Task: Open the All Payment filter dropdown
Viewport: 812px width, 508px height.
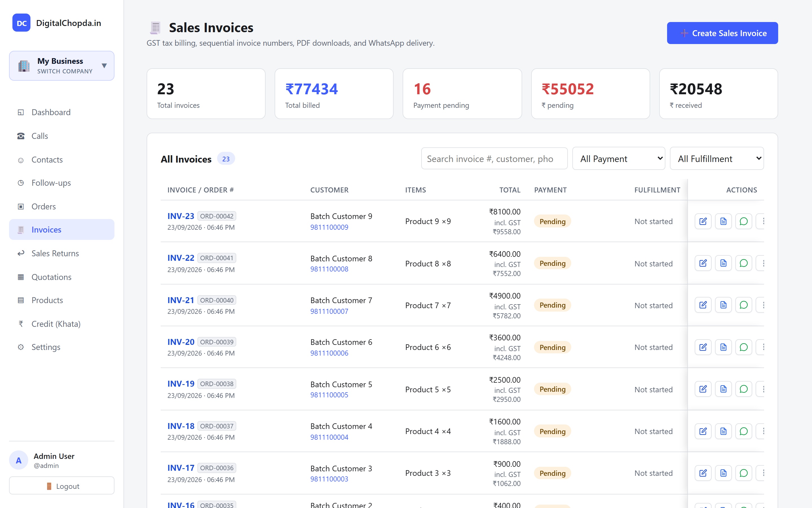Action: pos(619,159)
